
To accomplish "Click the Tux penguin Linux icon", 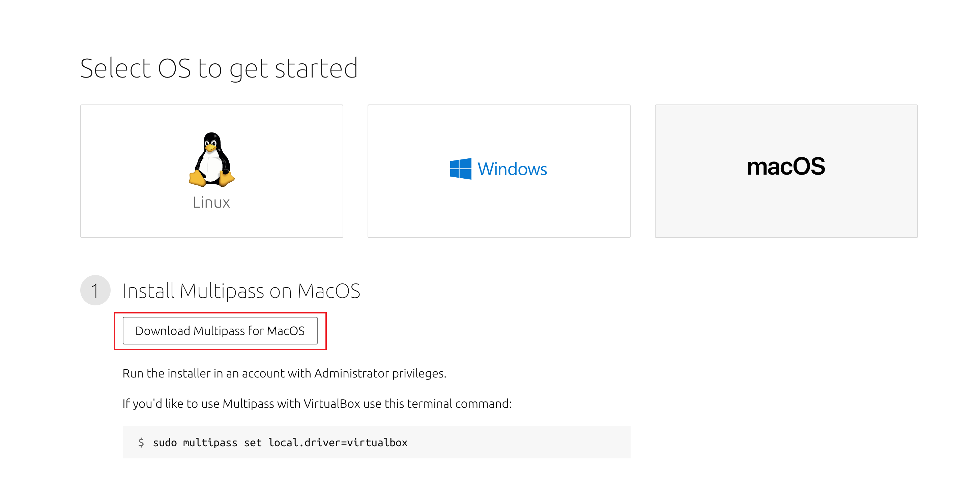I will pyautogui.click(x=211, y=160).
